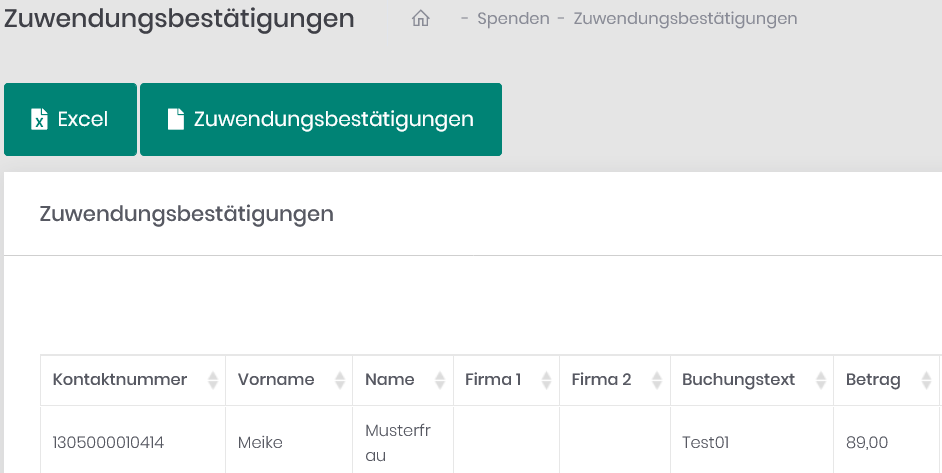Select Zuwendungsbestätigungen in the breadcrumb trail
This screenshot has height=473, width=942.
pyautogui.click(x=685, y=19)
